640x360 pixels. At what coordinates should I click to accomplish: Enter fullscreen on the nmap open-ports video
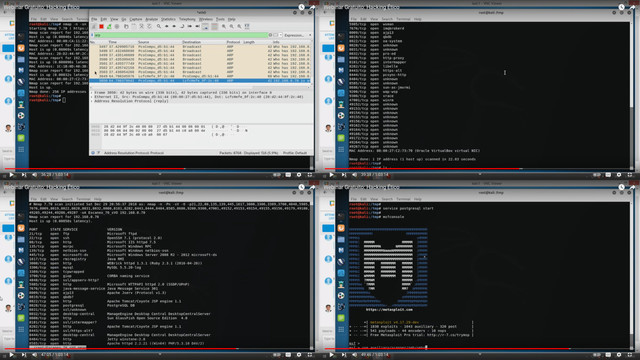tap(630, 175)
